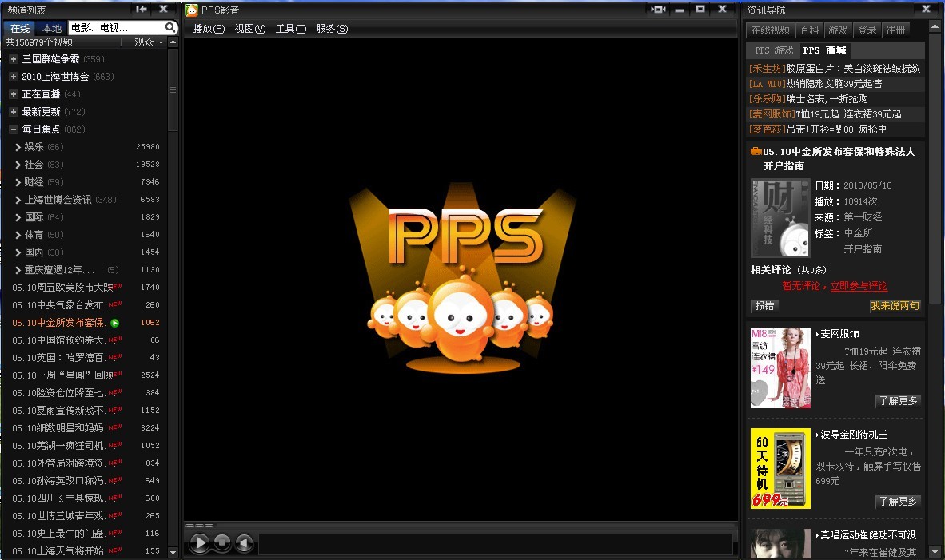Switch to the 本地 tab

point(52,28)
